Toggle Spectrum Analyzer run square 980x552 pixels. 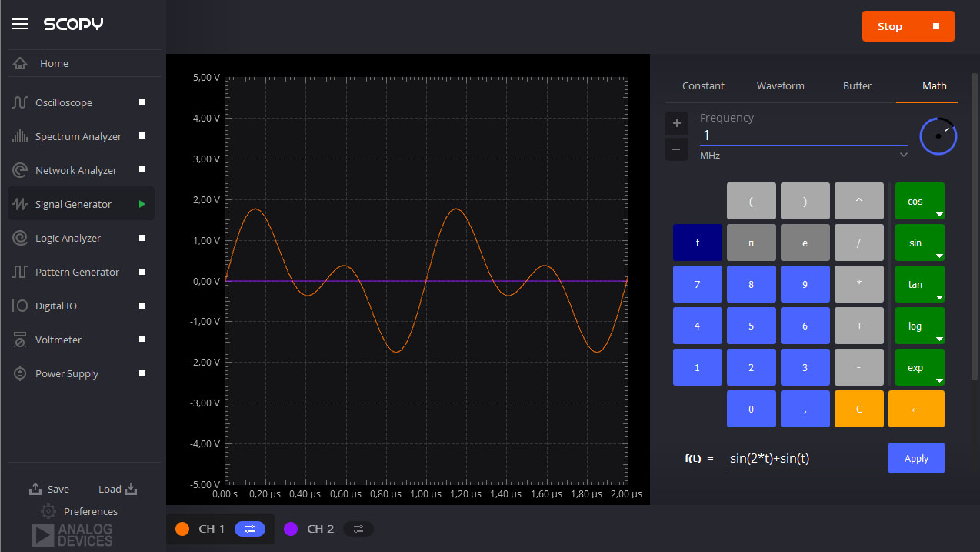click(x=142, y=136)
